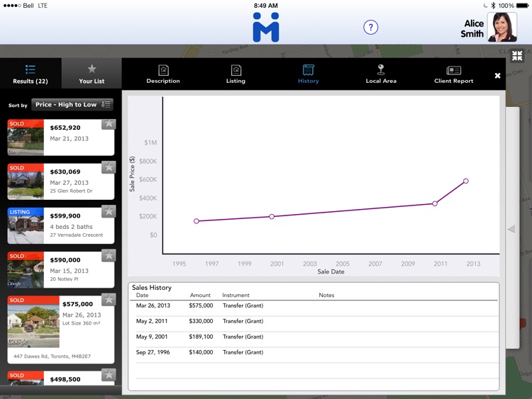This screenshot has width=532, height=399.
Task: Open the 25 Glen Robert Dr property photo
Action: (26, 181)
